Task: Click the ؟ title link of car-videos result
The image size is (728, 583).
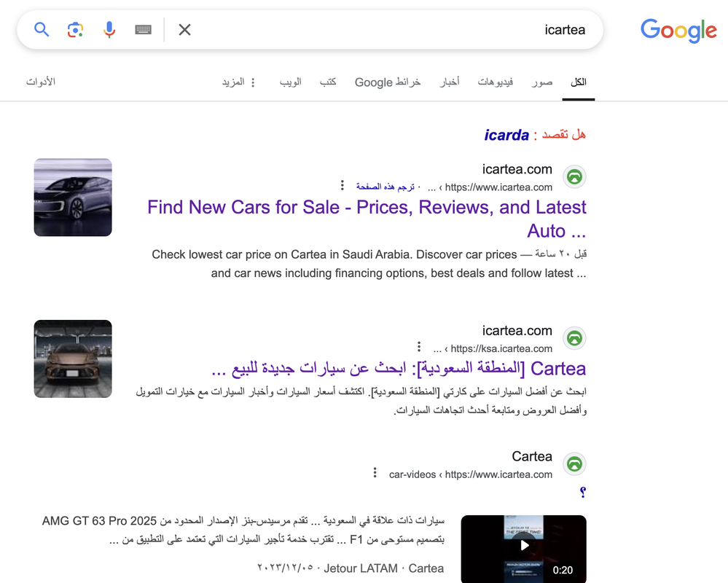Action: coord(583,492)
